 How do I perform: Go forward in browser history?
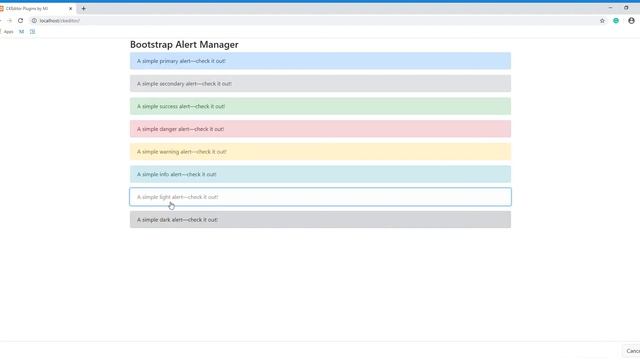9,20
